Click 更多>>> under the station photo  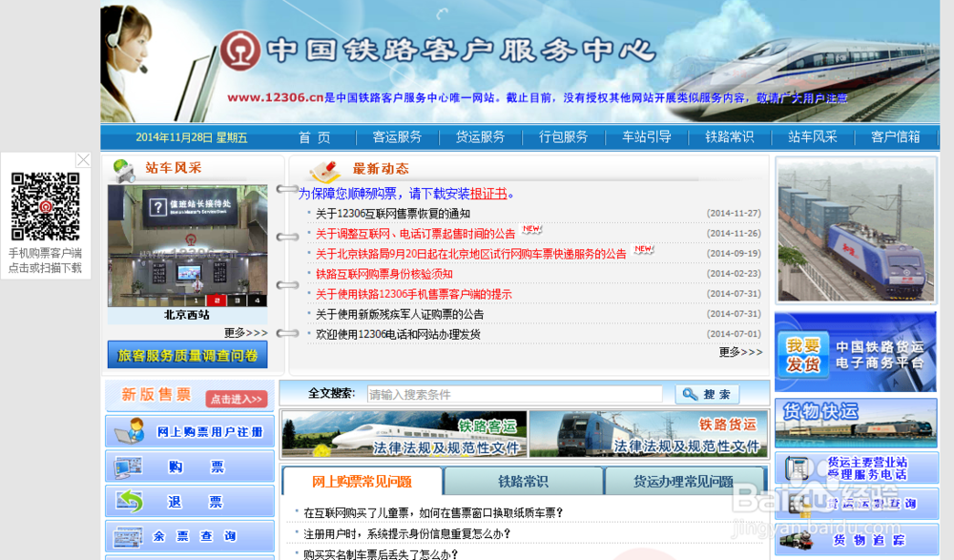click(246, 333)
